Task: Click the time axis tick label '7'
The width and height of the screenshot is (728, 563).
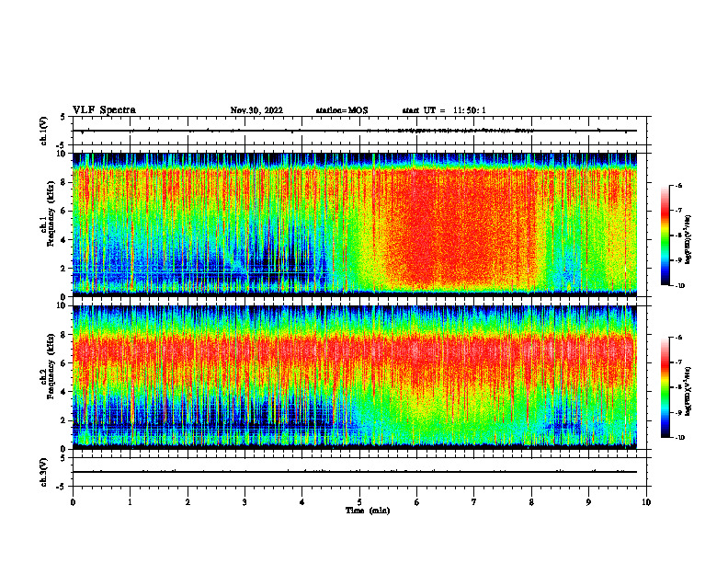Action: [474, 502]
